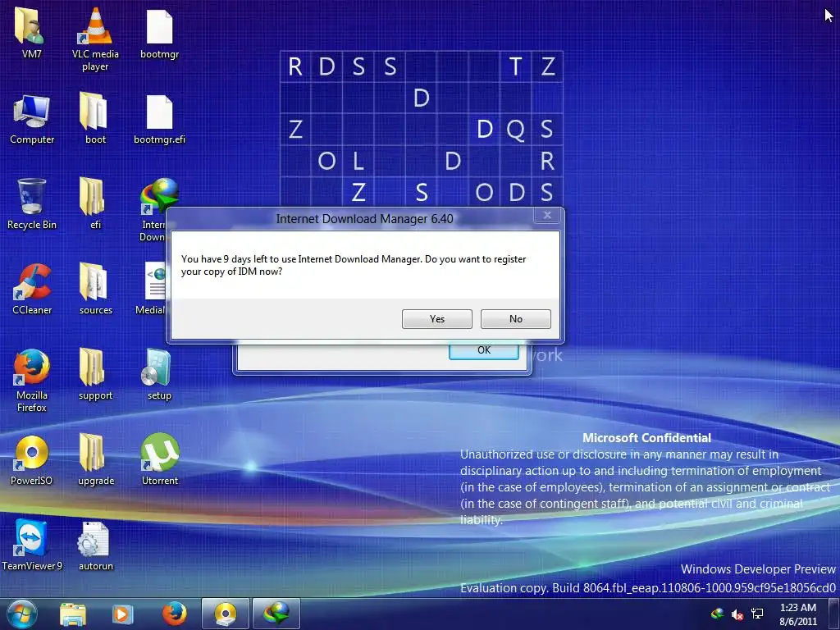Screen dimensions: 840x630
Task: Switch to PowerISO taskbar window
Action: pos(226,614)
